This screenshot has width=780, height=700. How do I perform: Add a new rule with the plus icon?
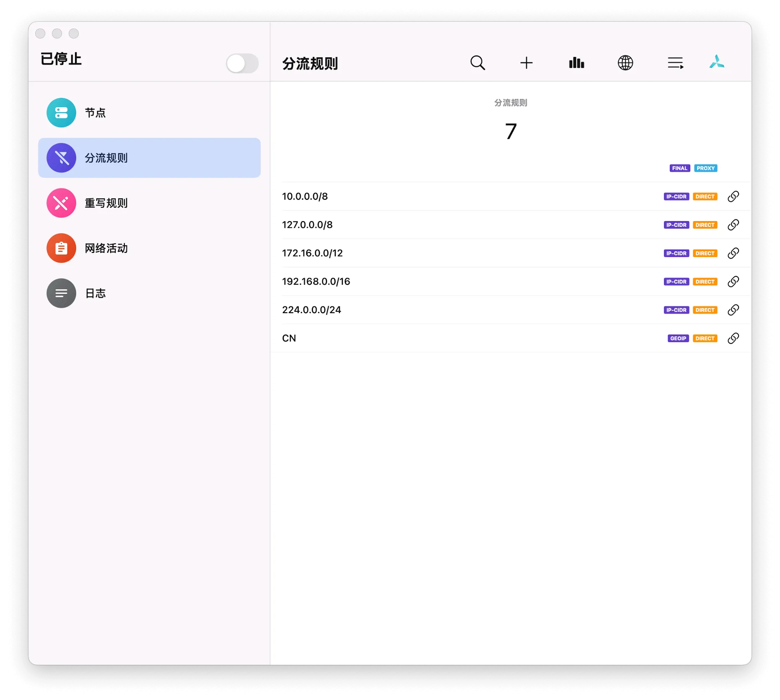pyautogui.click(x=527, y=63)
